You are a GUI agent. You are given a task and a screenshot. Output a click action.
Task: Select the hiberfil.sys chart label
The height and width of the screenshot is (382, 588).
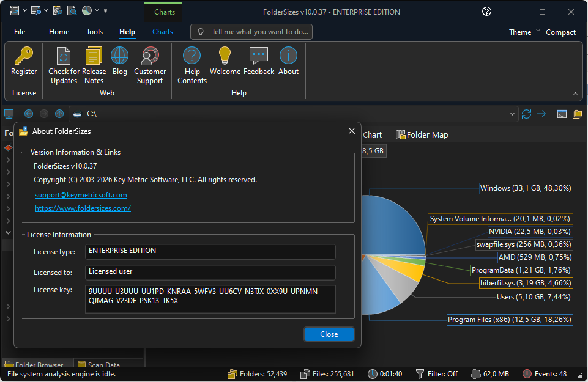tap(526, 283)
